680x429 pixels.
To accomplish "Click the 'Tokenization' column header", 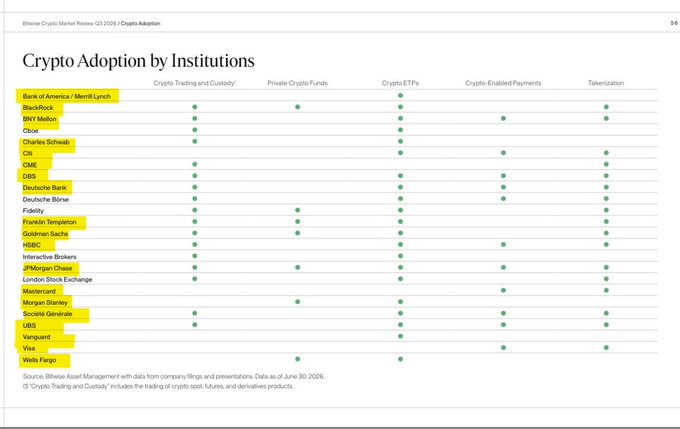I will [x=606, y=83].
